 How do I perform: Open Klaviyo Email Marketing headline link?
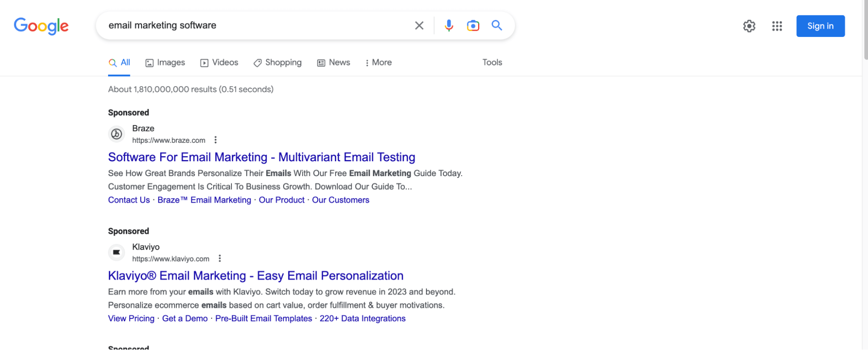tap(256, 276)
